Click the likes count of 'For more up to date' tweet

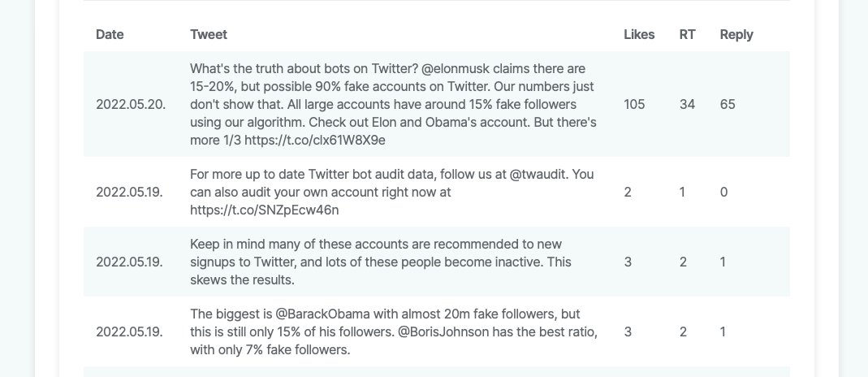pyautogui.click(x=627, y=192)
